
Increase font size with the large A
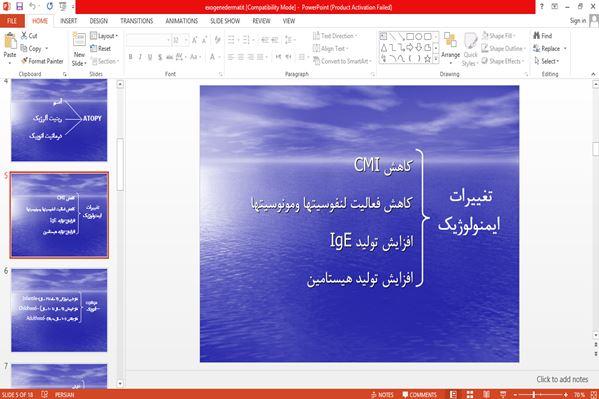pyautogui.click(x=194, y=40)
